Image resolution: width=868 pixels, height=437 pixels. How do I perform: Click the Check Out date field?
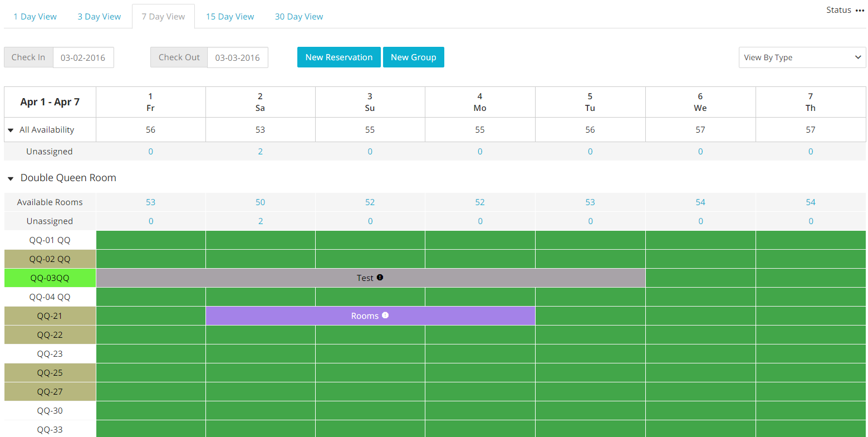[238, 57]
